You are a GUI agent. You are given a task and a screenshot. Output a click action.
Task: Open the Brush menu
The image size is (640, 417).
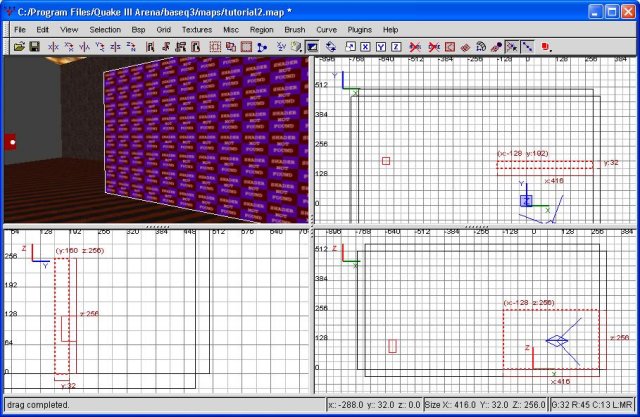[x=295, y=30]
